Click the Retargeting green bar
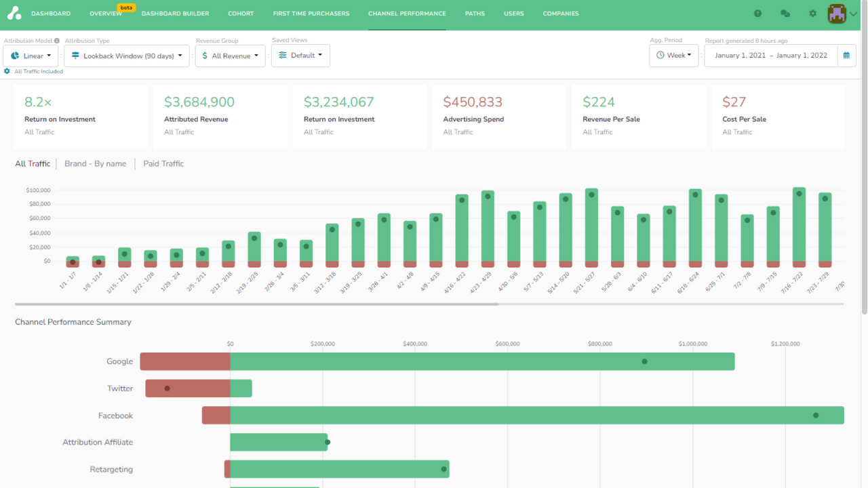This screenshot has height=488, width=868. pyautogui.click(x=340, y=469)
